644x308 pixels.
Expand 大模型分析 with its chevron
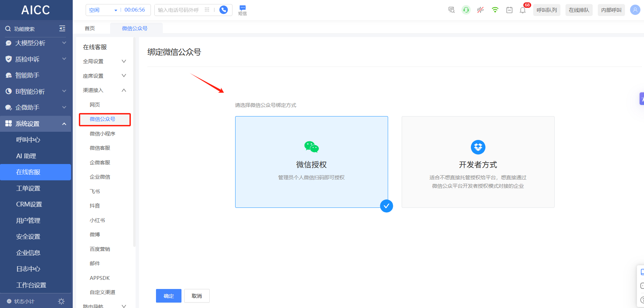point(64,43)
